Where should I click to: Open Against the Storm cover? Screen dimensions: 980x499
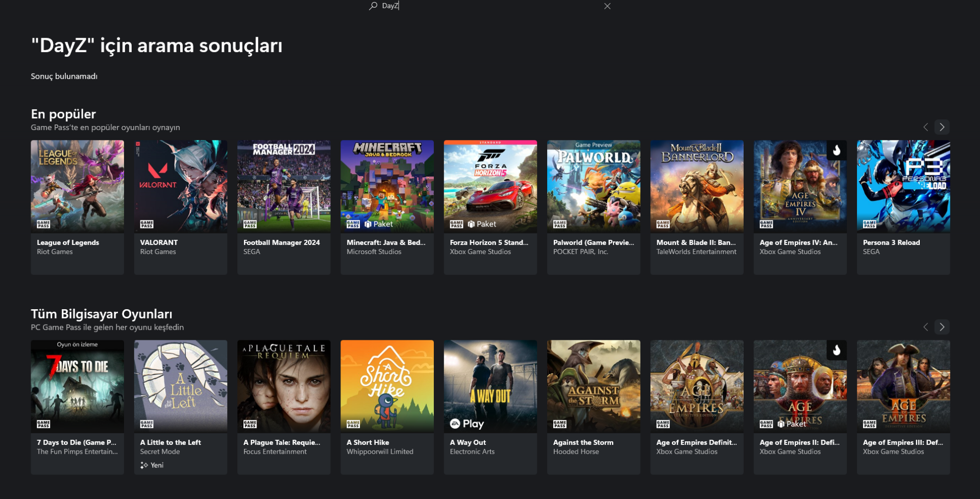[x=594, y=387]
